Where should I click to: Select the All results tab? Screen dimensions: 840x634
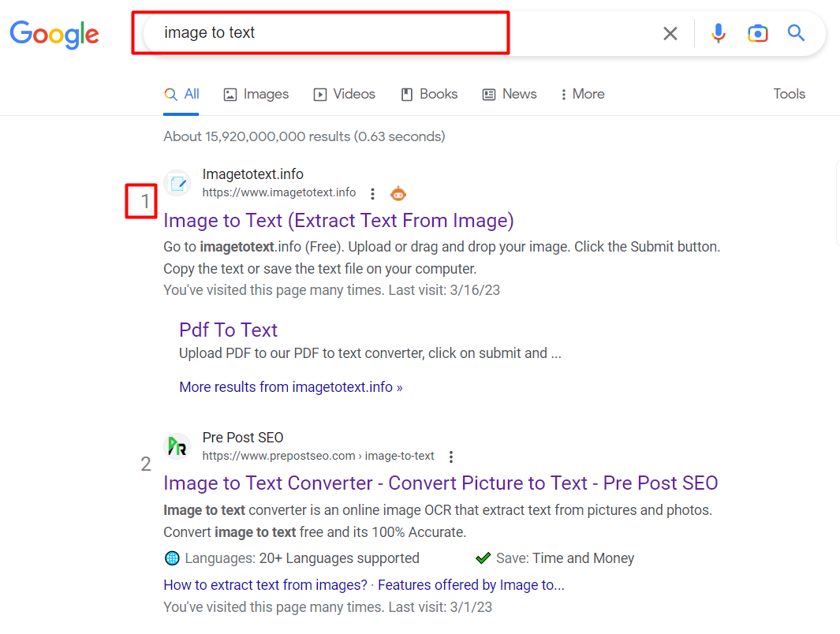tap(181, 95)
